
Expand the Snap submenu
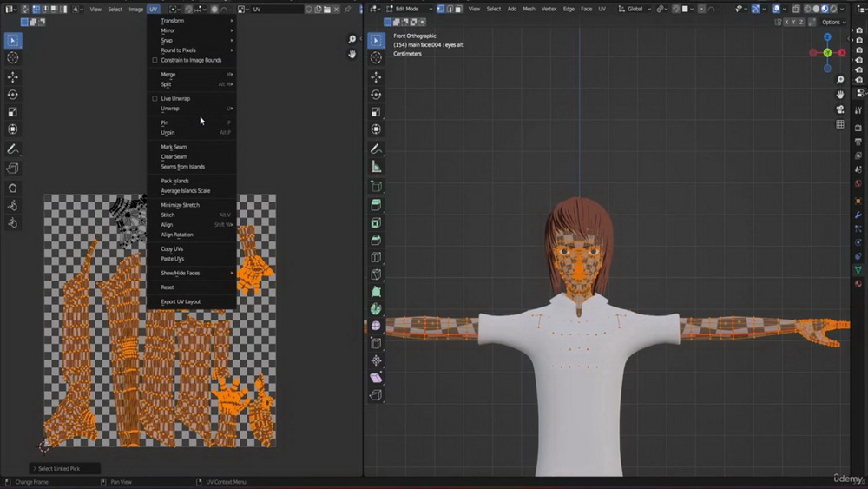tap(192, 41)
